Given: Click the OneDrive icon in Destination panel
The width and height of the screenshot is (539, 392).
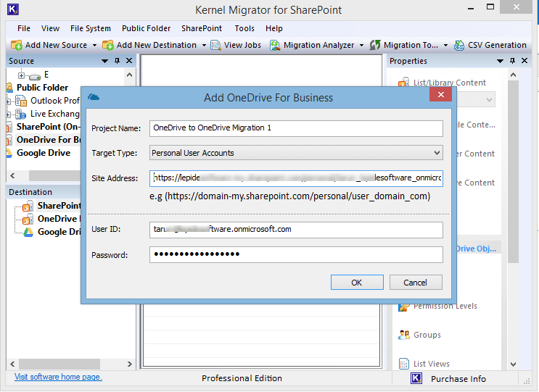Looking at the screenshot, I should click(28, 219).
